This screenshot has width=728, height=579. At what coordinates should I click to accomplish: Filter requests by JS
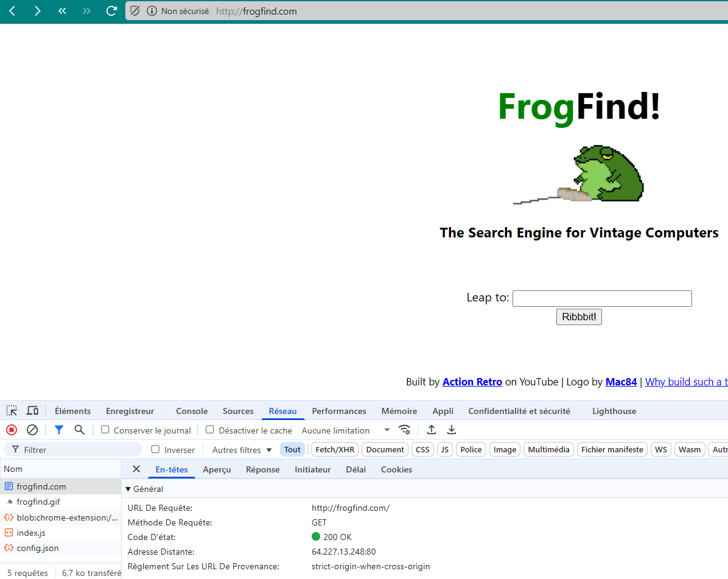click(445, 449)
